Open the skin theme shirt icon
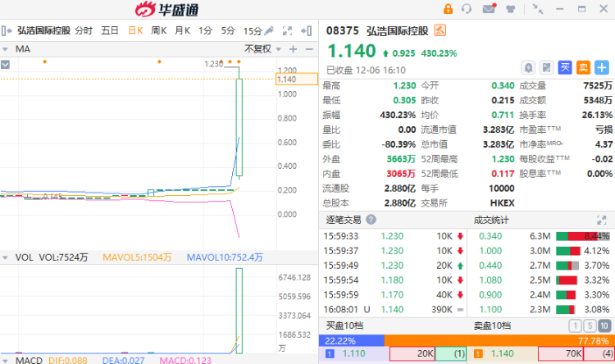615x364 pixels. coord(510,9)
